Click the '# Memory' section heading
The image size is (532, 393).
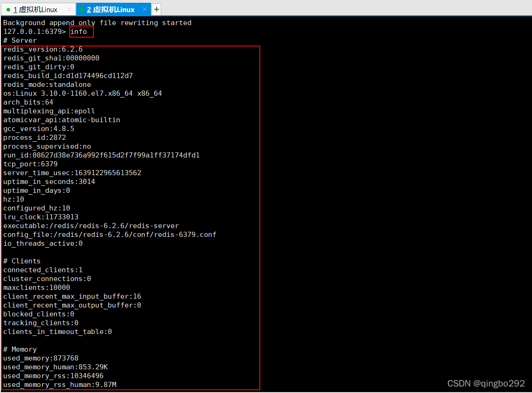point(20,349)
